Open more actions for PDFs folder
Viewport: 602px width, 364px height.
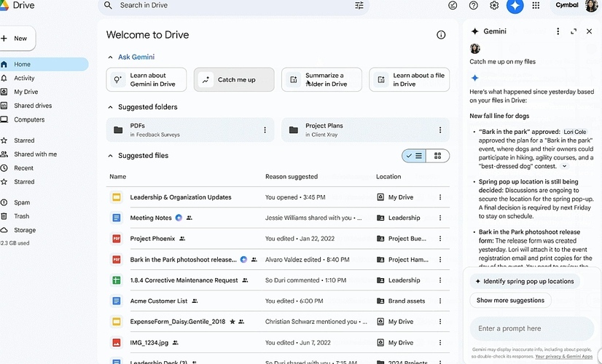pos(265,130)
